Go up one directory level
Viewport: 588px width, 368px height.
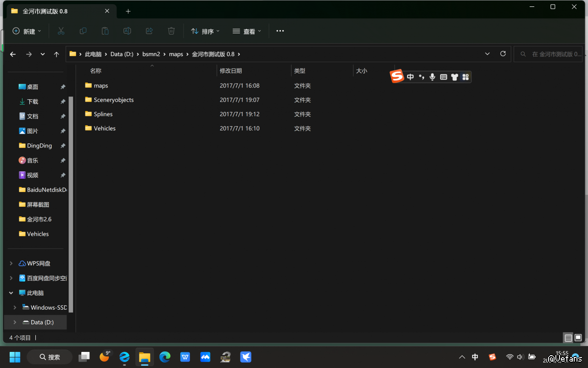coord(56,54)
